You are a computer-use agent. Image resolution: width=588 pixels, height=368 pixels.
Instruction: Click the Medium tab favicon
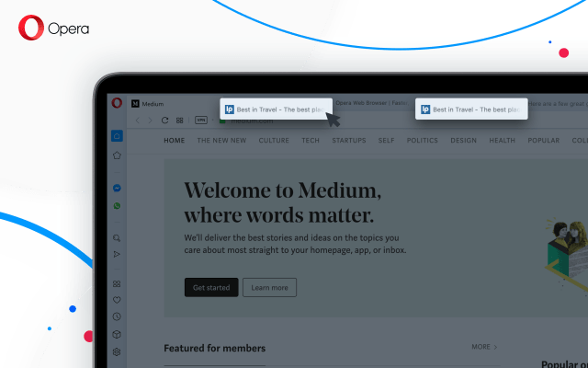(135, 104)
